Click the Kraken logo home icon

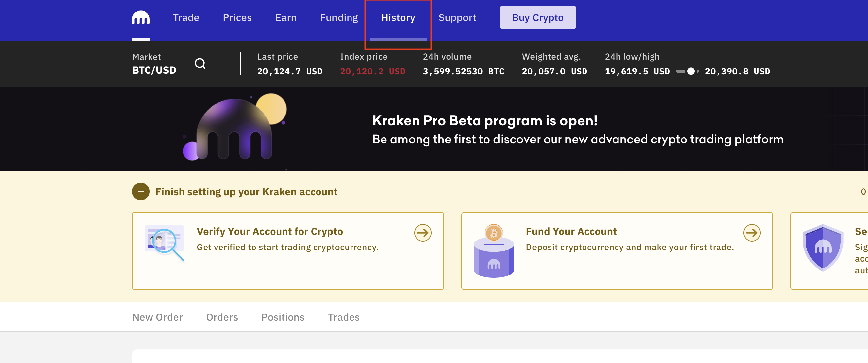pyautogui.click(x=141, y=17)
